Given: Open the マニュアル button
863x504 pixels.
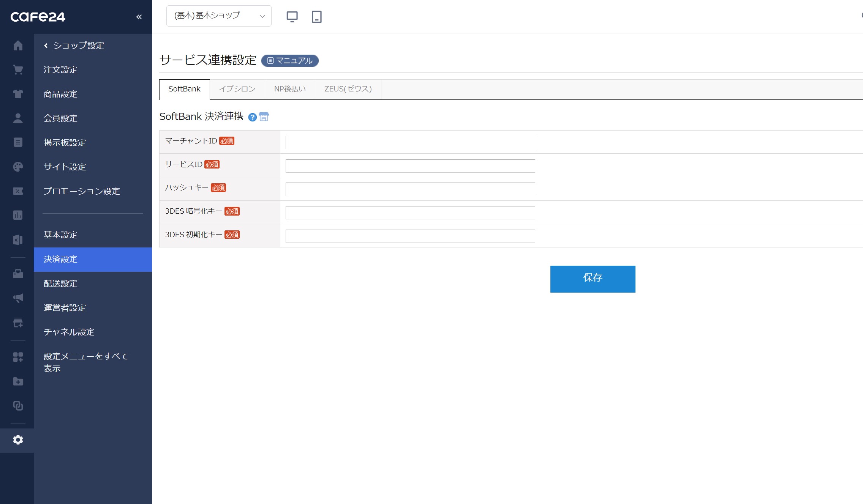Looking at the screenshot, I should [x=290, y=61].
